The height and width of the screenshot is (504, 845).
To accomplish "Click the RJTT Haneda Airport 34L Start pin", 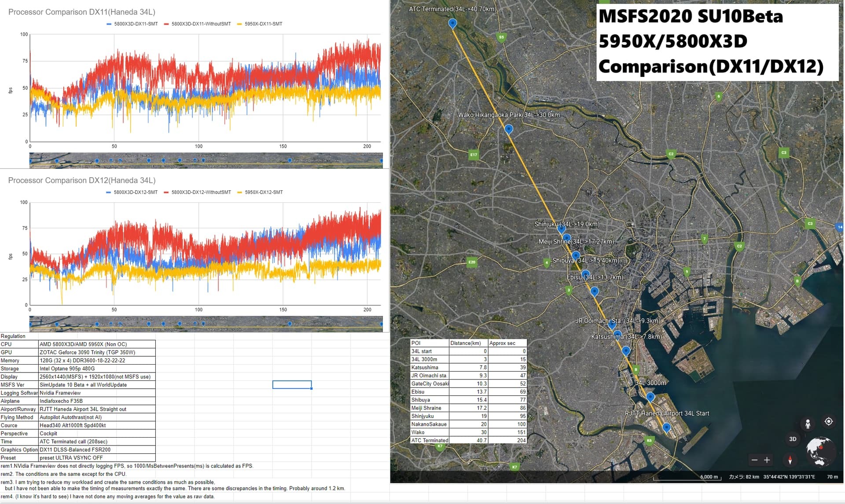I will pos(666,427).
